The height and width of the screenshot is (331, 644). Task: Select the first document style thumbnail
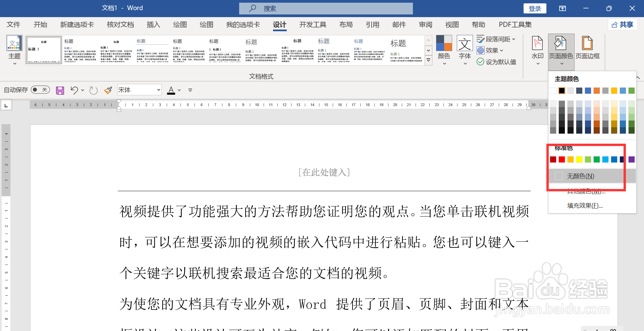pyautogui.click(x=44, y=50)
